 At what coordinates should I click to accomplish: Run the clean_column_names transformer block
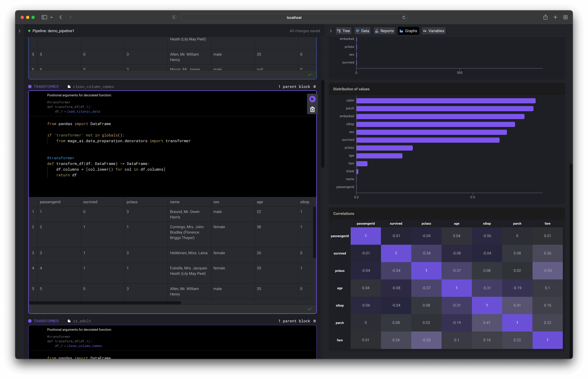[x=312, y=99]
